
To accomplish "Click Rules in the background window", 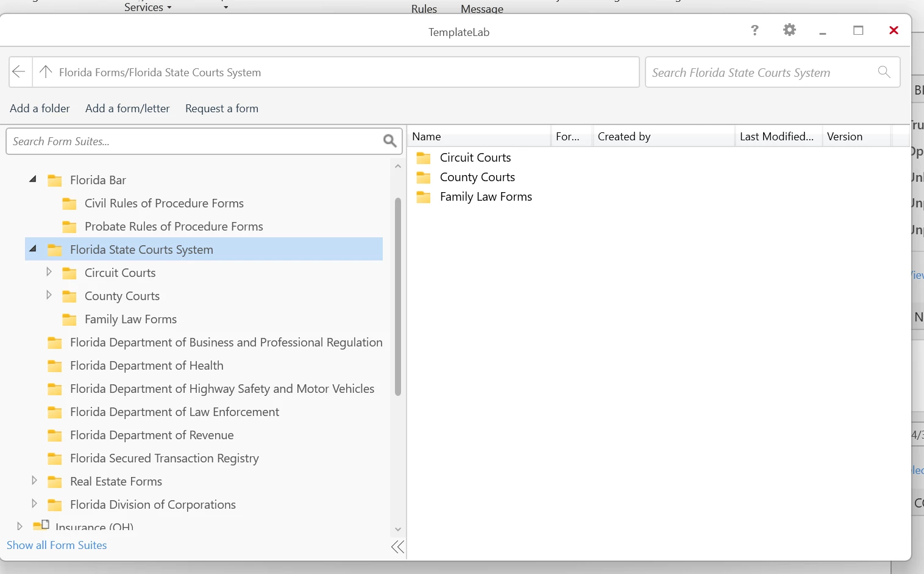I will pos(424,9).
